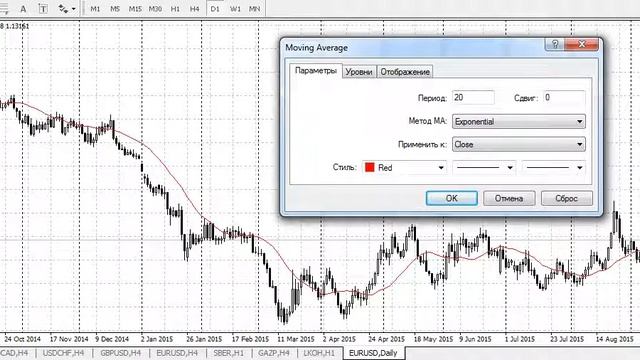Screen dimensions: 640x360
Task: Click the '11 Mar 2015' date label
Action: coord(296,339)
